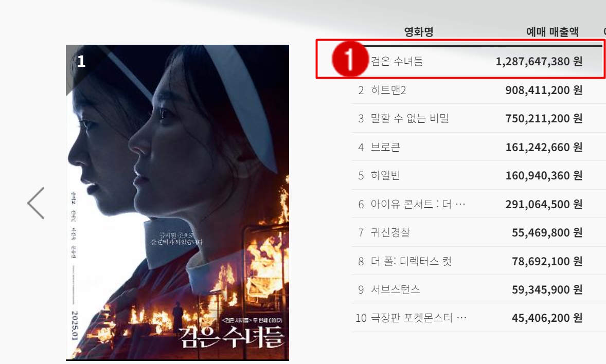Click the 908,411,200 원 sales value

pos(544,90)
